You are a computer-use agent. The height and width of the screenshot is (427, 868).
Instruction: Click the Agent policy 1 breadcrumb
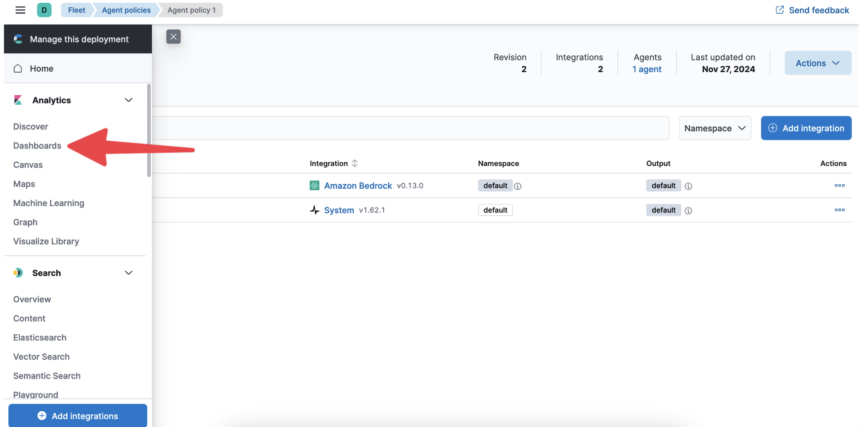pyautogui.click(x=191, y=10)
